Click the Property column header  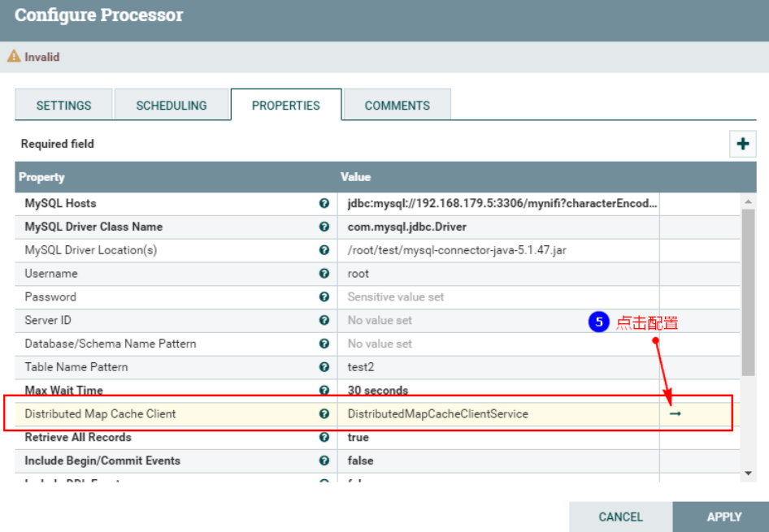click(x=41, y=177)
